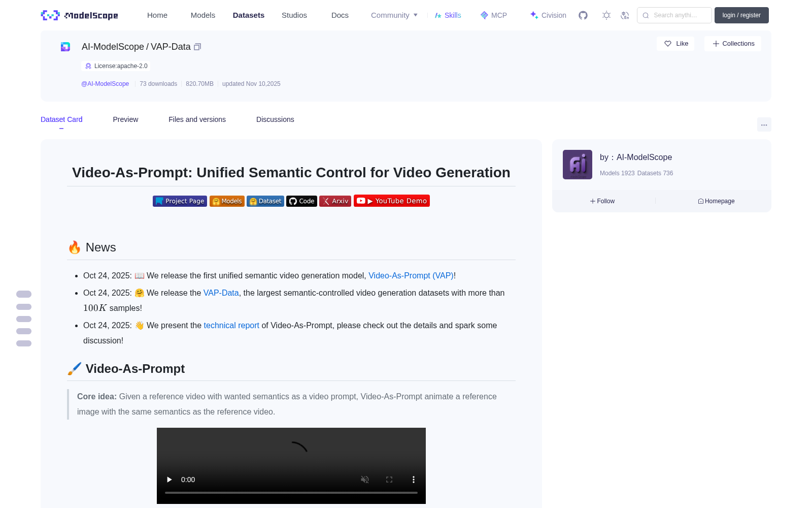Click the heart Like button
This screenshot has height=508, width=812.
pyautogui.click(x=675, y=44)
